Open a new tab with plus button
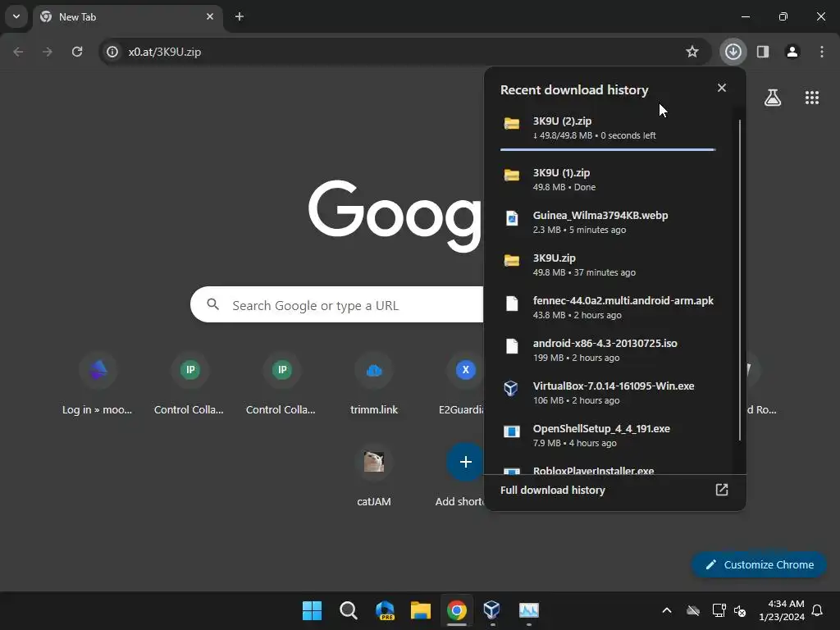The image size is (840, 630). (240, 16)
